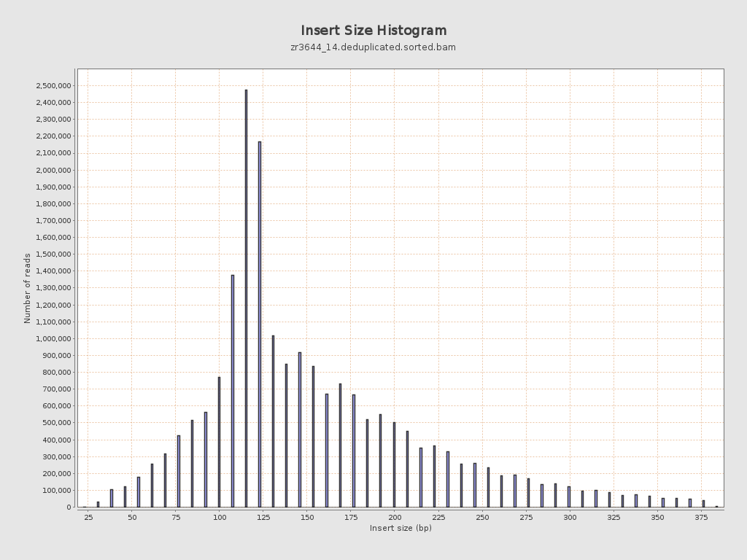Screen dimensions: 747x560
Task: Select the zr3644_14.deduplicated.sorted.bam subtitle
Action: coord(373,47)
